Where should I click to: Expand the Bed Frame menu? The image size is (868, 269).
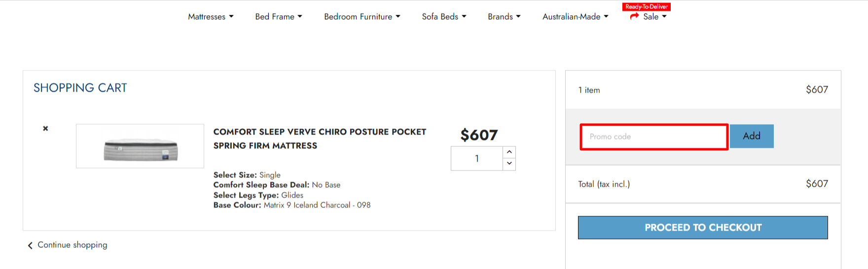[x=279, y=17]
